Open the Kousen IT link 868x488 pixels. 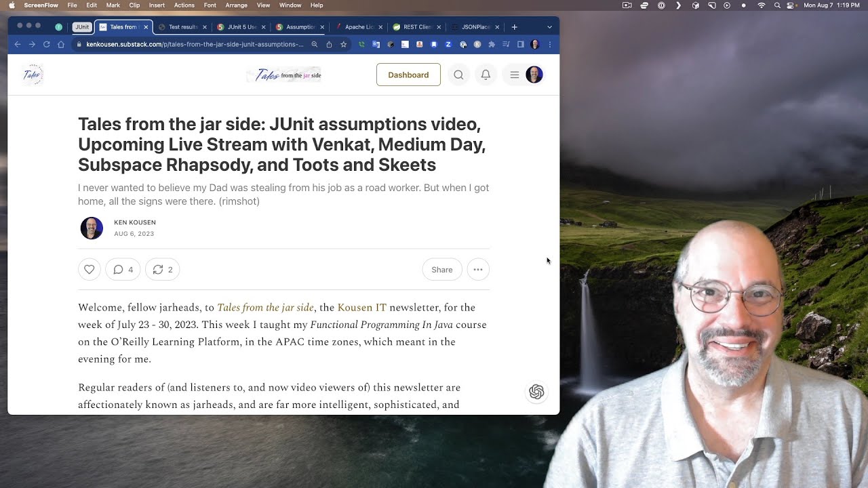362,308
